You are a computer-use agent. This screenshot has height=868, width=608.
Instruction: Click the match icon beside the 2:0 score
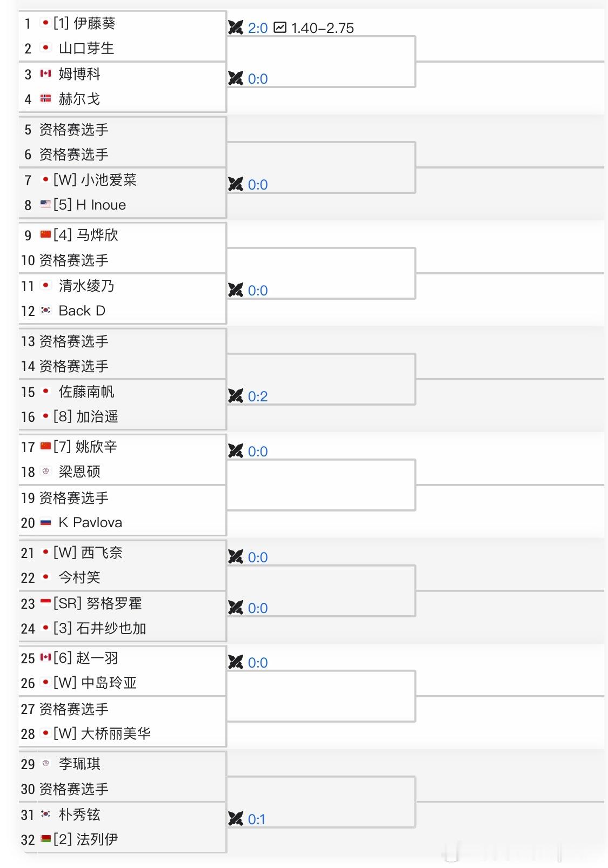click(x=236, y=28)
